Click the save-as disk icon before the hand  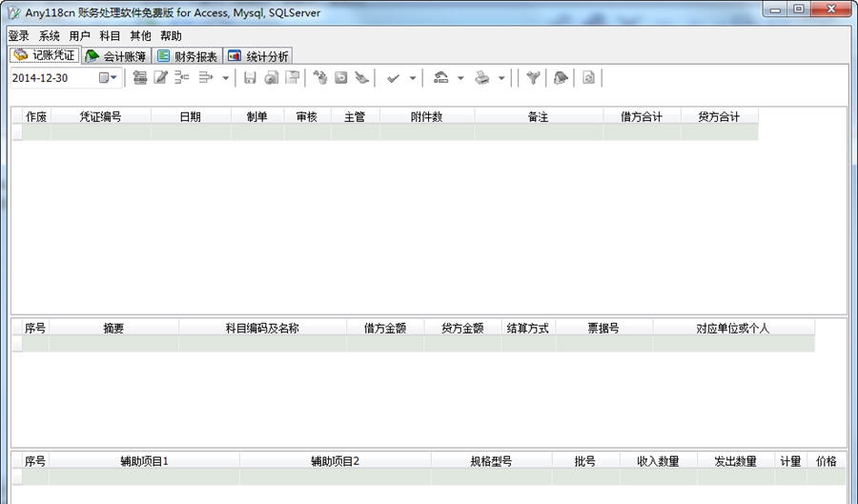(293, 77)
